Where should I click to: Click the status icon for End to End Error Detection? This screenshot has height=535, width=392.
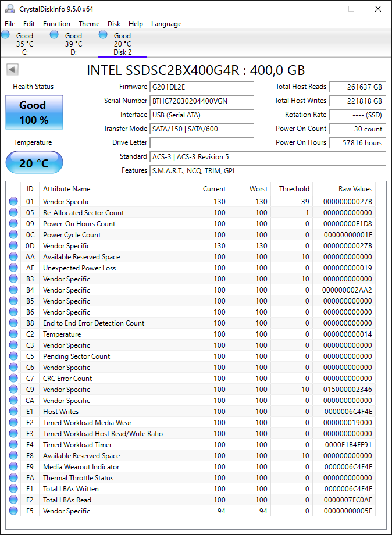[13, 323]
